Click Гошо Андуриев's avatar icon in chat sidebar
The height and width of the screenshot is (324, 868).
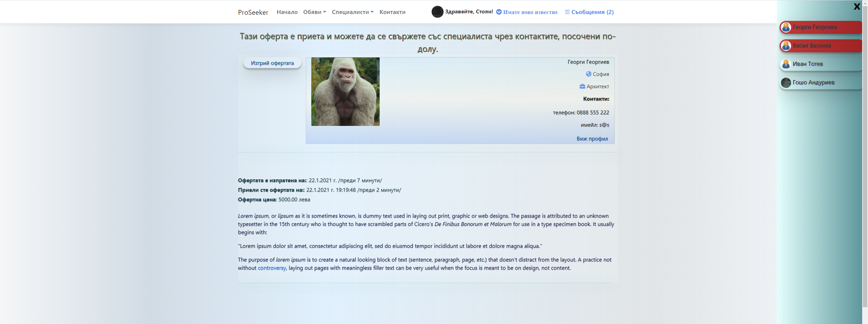(x=786, y=82)
